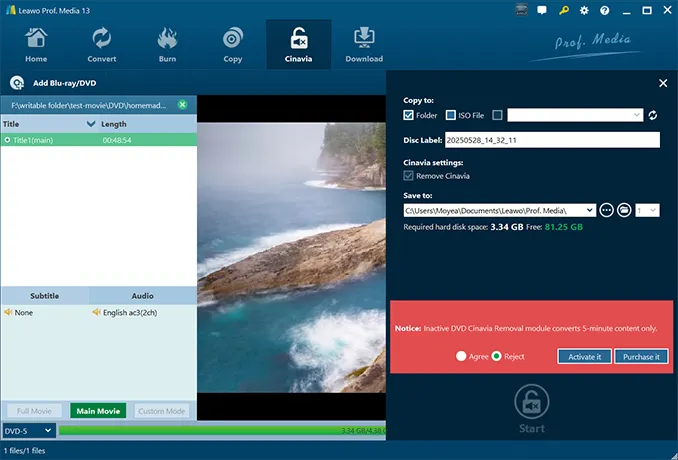Expand the Title column chevron
This screenshot has height=460, width=678.
pos(91,124)
